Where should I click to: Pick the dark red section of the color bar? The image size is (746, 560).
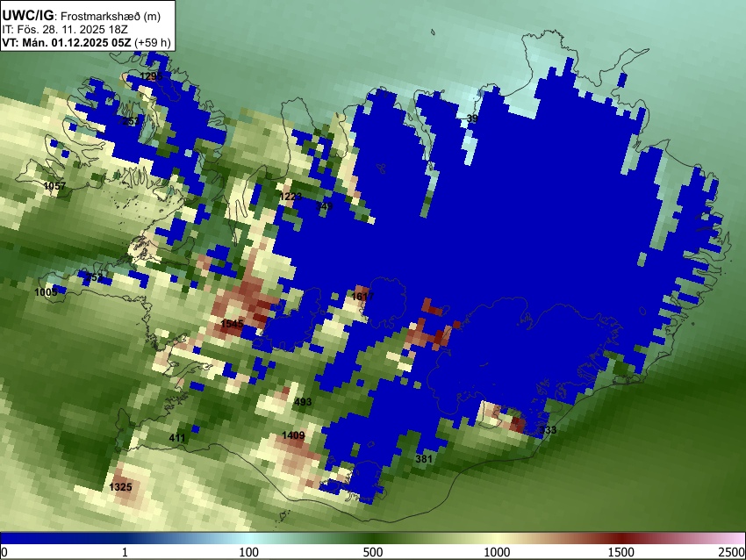click(x=621, y=539)
